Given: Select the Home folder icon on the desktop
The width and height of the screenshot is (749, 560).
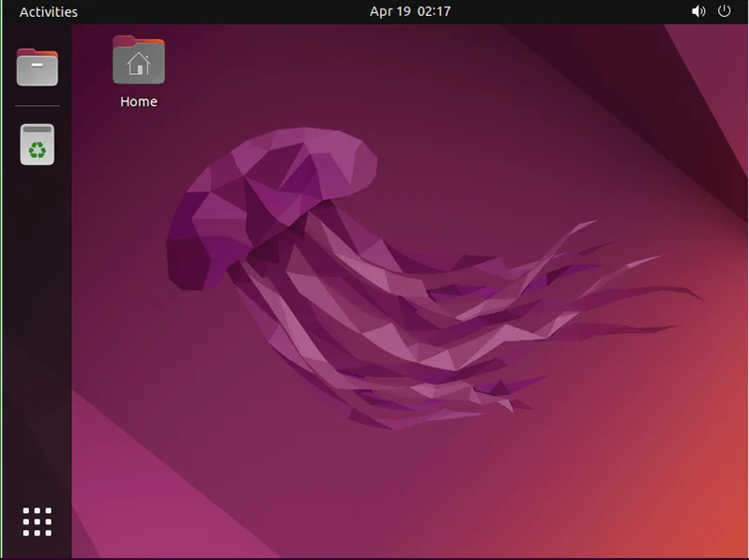Looking at the screenshot, I should pos(139,60).
